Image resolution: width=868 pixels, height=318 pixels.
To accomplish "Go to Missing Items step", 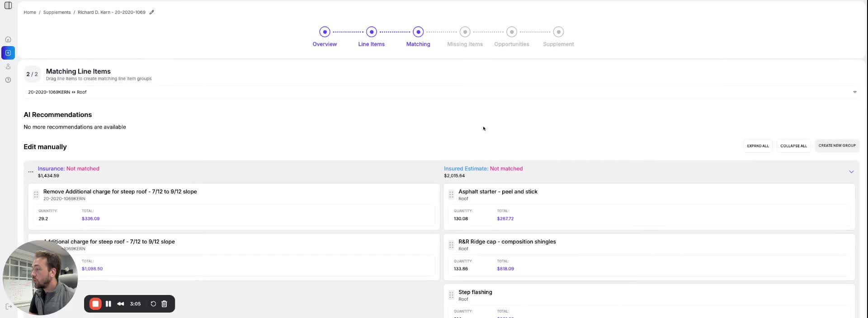I will coord(465,44).
